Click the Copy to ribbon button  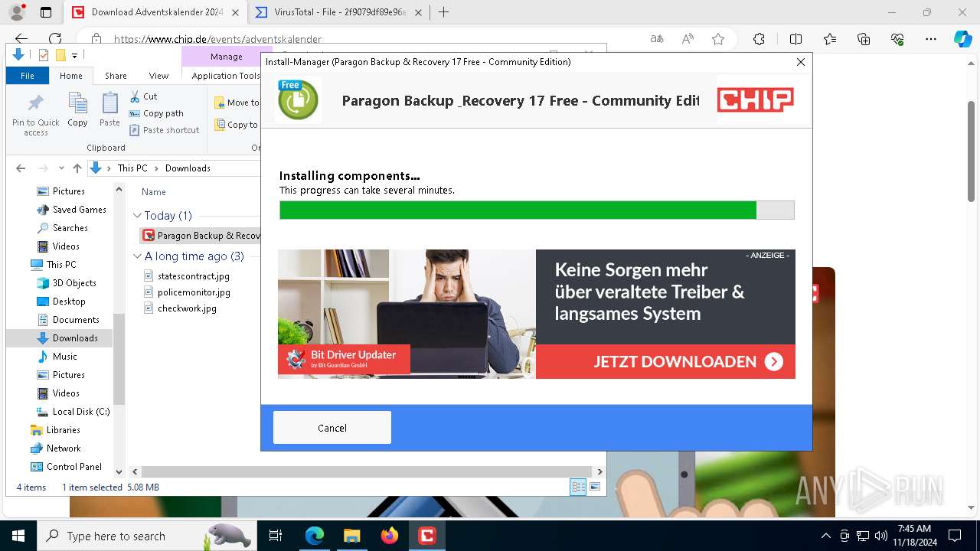(x=237, y=125)
